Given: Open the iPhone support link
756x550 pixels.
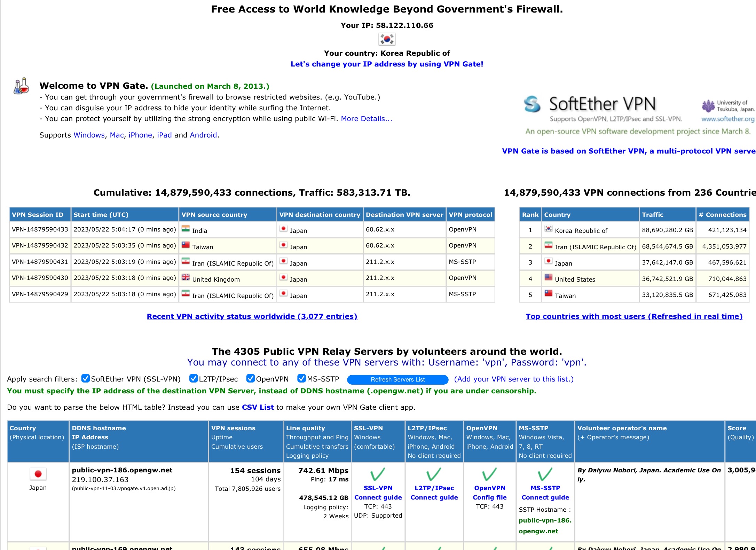Looking at the screenshot, I should (140, 135).
